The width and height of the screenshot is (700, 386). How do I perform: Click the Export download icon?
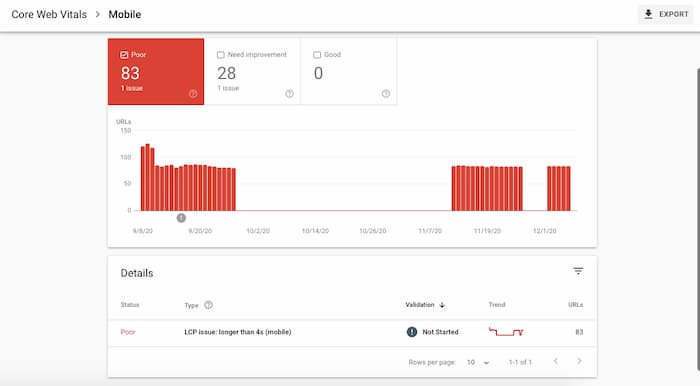pyautogui.click(x=648, y=14)
